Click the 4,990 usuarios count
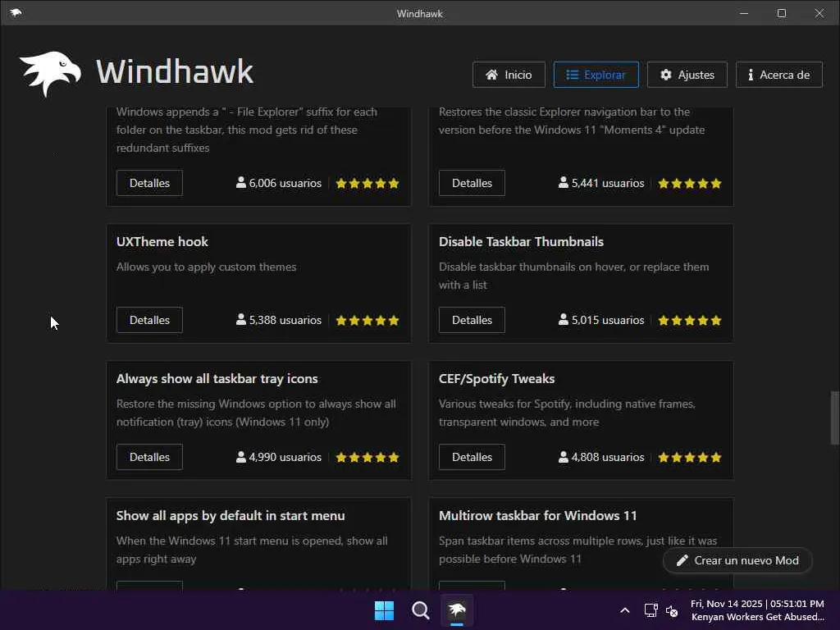 [x=279, y=457]
